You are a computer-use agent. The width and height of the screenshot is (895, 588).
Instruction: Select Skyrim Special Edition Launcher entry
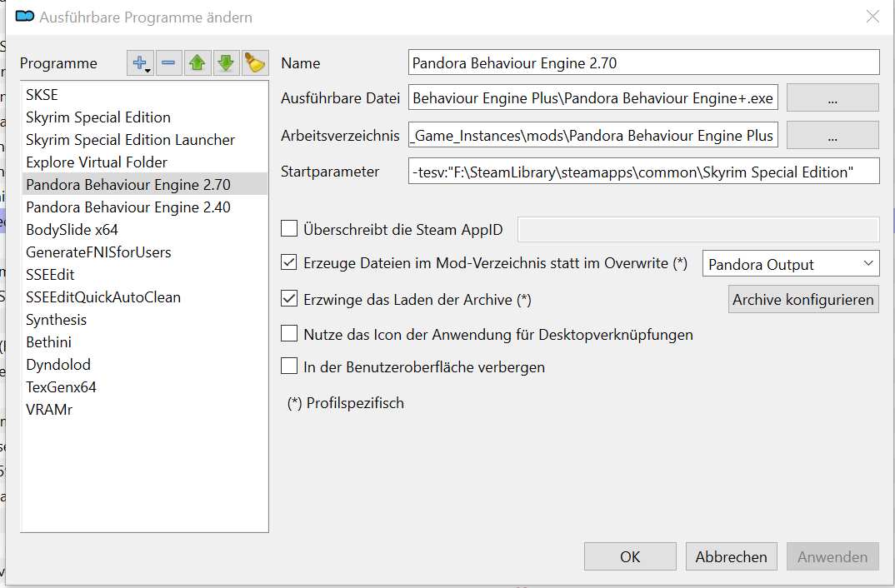point(144,140)
